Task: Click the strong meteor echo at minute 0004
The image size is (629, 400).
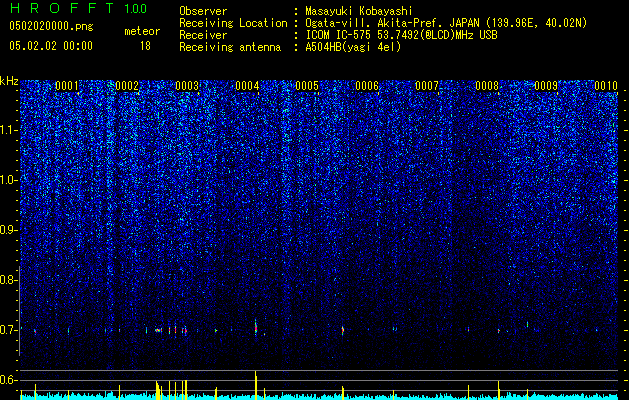Action: tap(256, 327)
